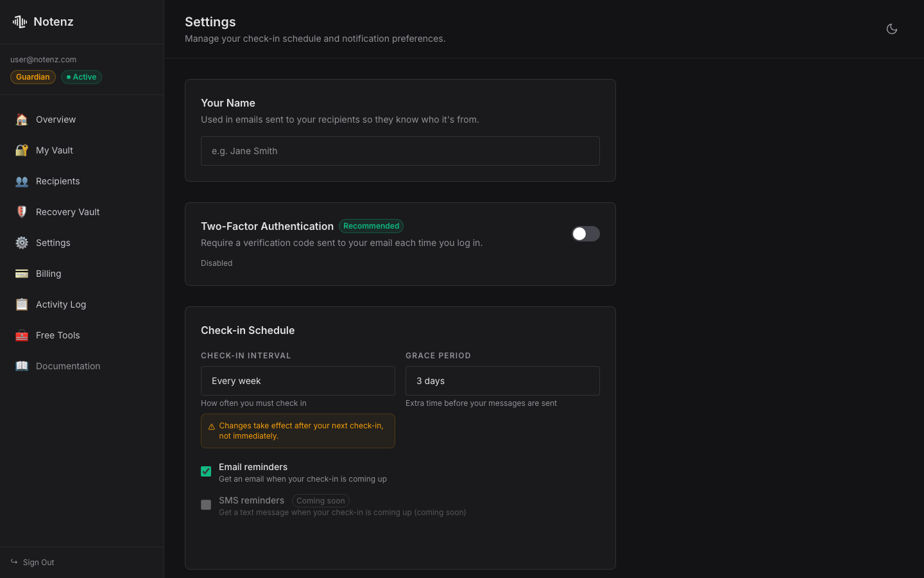Open the Recipients section
This screenshot has width=924, height=578.
click(82, 181)
